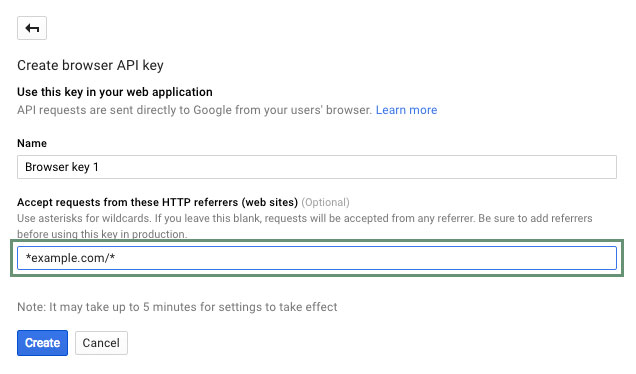Cancel creating the browser API key
The height and width of the screenshot is (374, 636).
(x=101, y=343)
